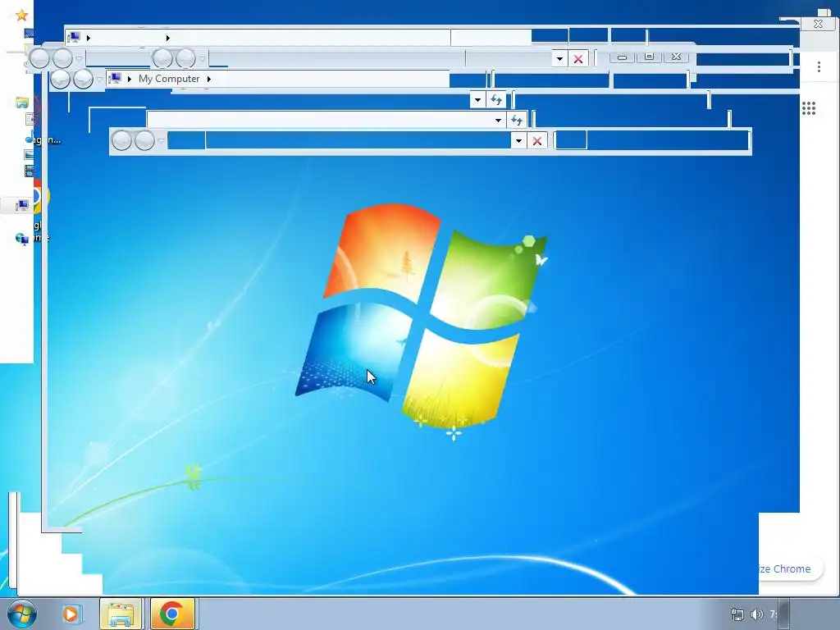Select the Computer icon in the navigation pane

pyautogui.click(x=22, y=205)
